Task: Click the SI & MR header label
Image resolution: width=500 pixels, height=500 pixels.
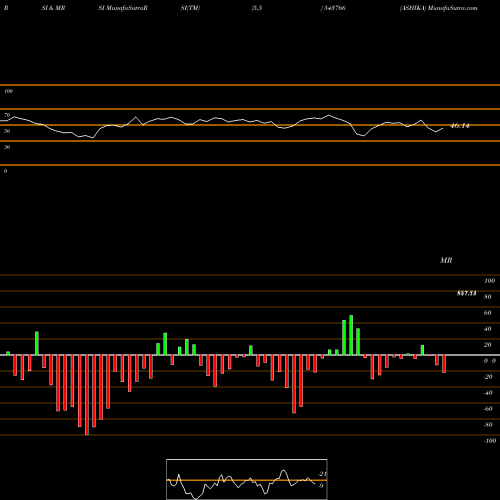Action: [53, 8]
